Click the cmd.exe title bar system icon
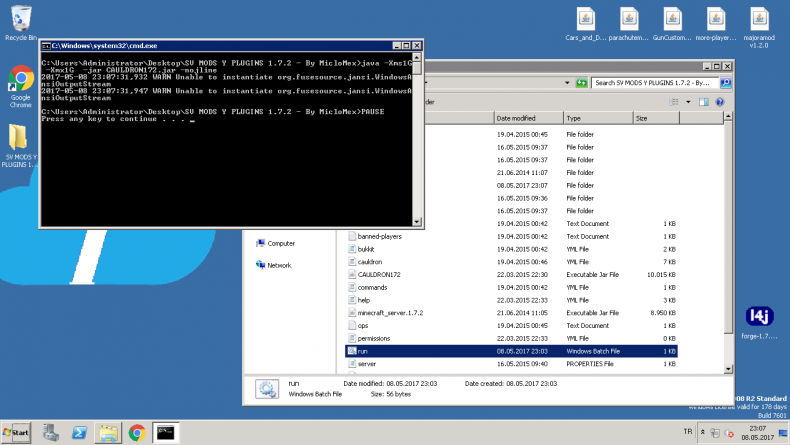Screen dimensions: 790x445 click(x=46, y=46)
